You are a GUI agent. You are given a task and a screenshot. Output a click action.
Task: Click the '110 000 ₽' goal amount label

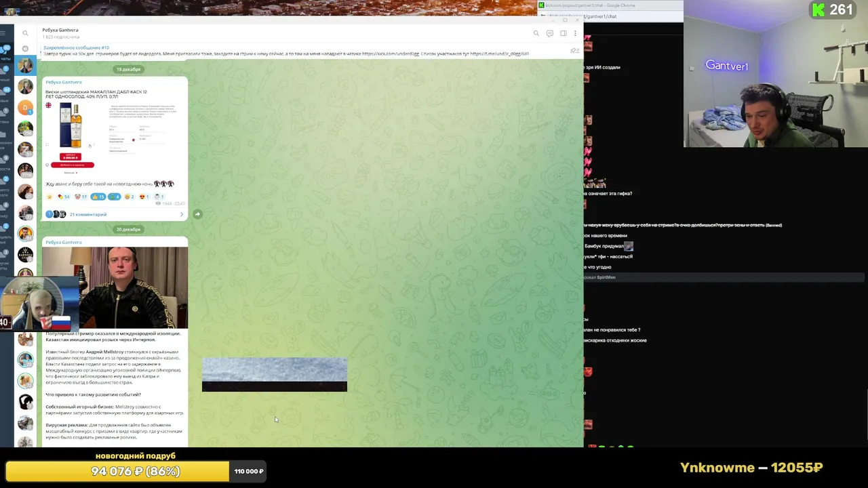(249, 471)
